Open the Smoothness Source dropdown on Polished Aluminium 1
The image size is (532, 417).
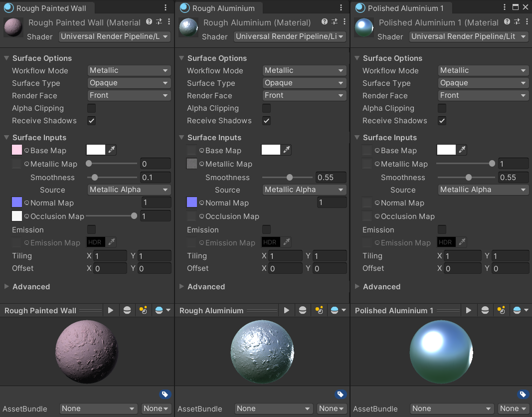click(x=483, y=190)
